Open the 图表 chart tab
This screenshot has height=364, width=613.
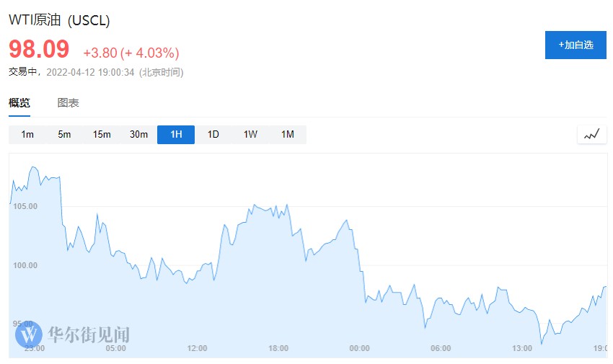pyautogui.click(x=68, y=103)
